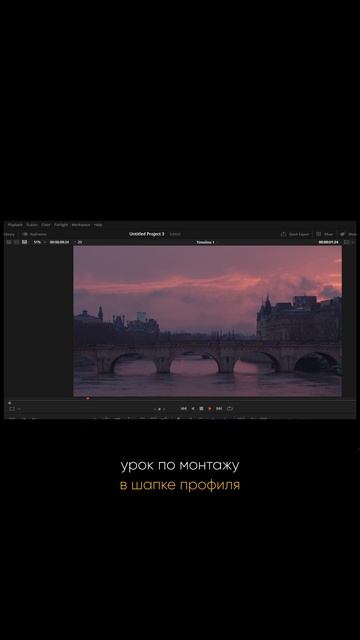Jump to the last frame
360x640 pixels.
[x=219, y=409]
